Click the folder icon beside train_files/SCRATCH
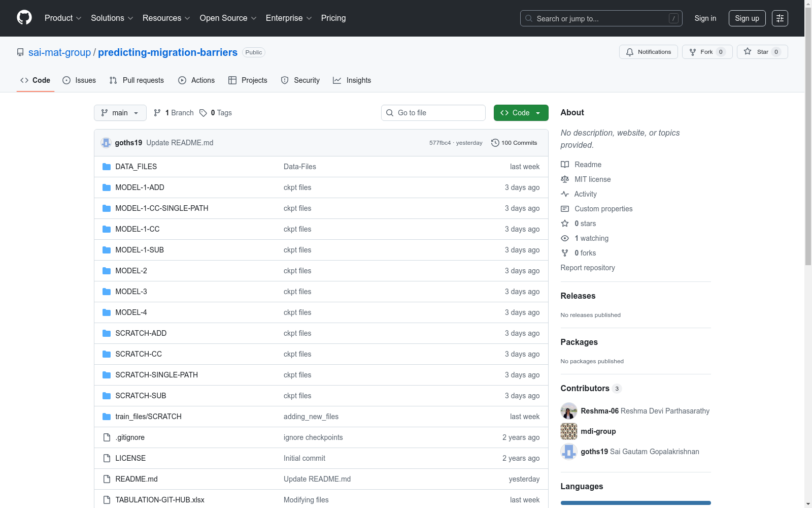 point(107,417)
